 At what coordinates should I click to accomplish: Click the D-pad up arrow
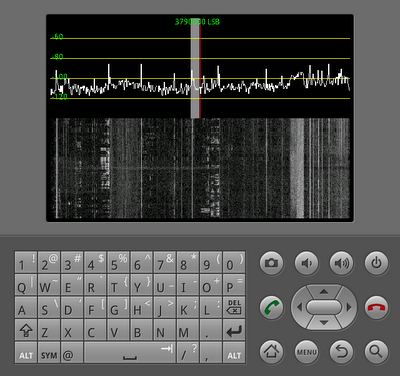[x=324, y=291]
